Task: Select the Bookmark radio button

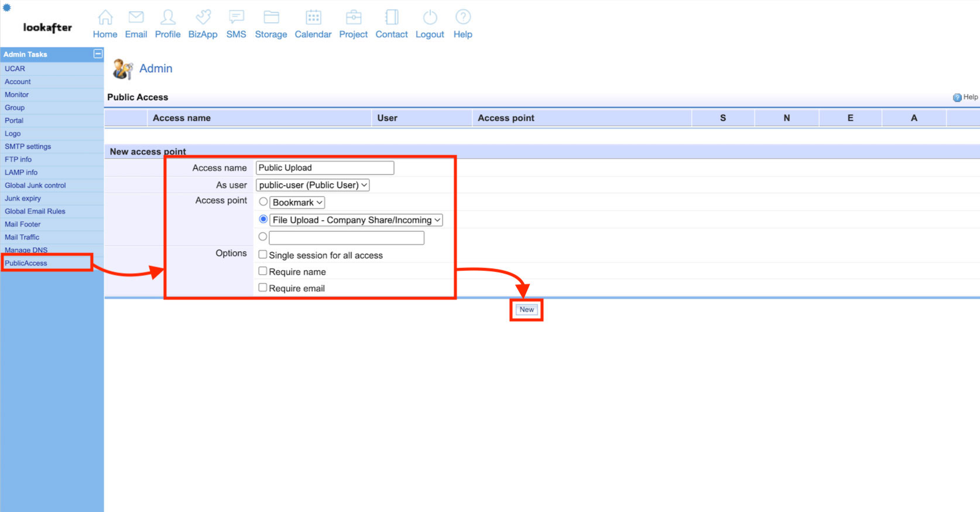Action: 263,202
